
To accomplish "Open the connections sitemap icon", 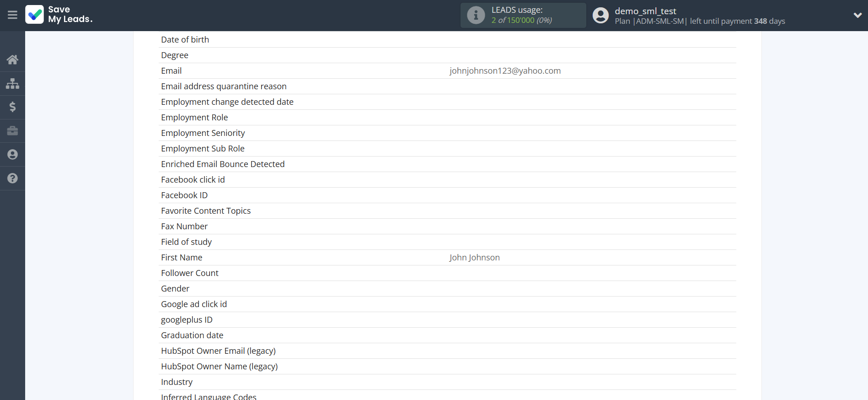I will pyautogui.click(x=12, y=83).
